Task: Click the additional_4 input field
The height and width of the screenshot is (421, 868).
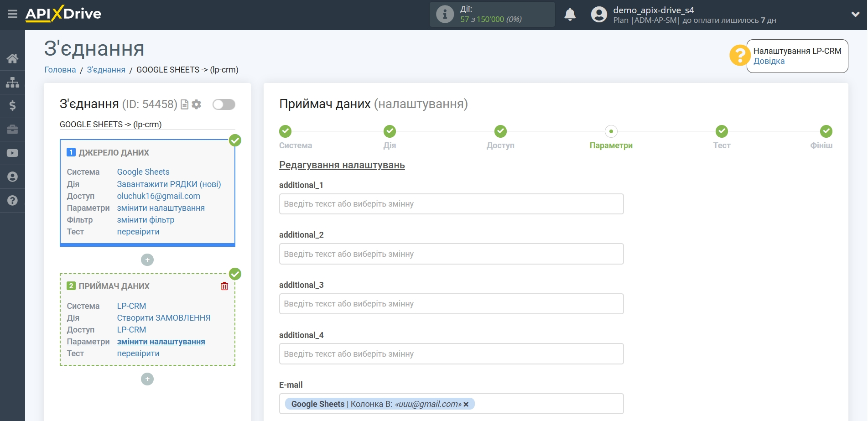Action: click(x=451, y=354)
